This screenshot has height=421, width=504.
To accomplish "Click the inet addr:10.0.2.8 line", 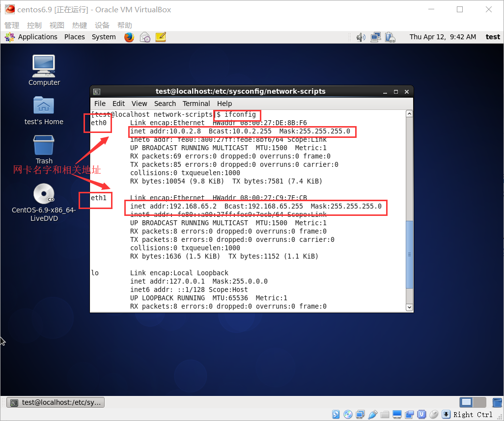I will tap(240, 132).
